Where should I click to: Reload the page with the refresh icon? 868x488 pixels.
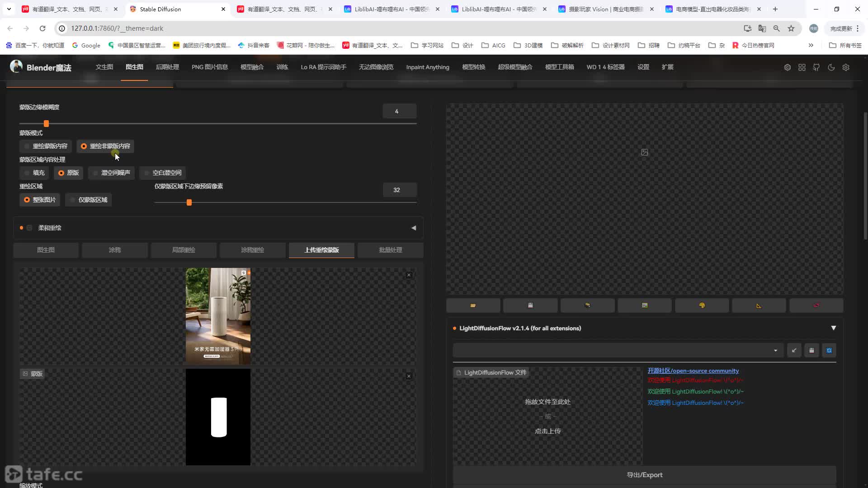pyautogui.click(x=42, y=28)
